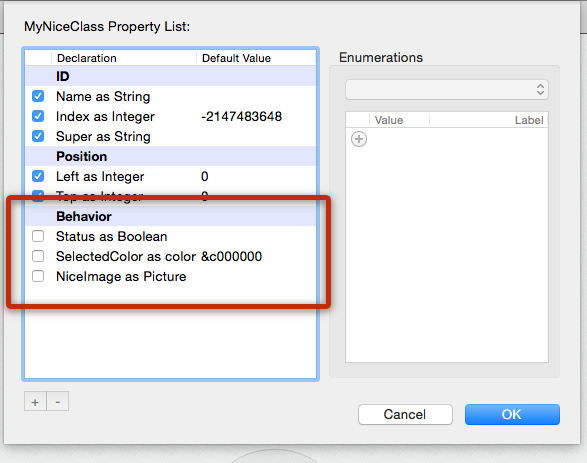
Task: Open the Enumerations popup menu
Action: coord(447,89)
